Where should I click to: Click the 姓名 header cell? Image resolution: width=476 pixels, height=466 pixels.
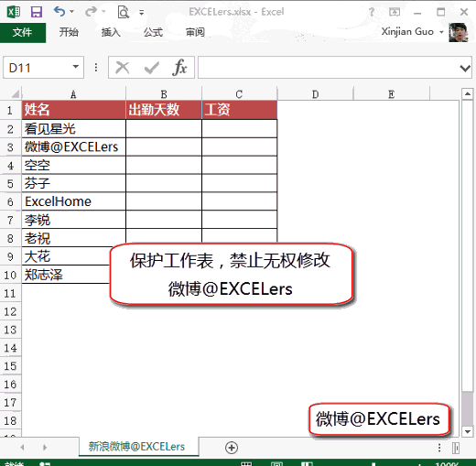(73, 110)
